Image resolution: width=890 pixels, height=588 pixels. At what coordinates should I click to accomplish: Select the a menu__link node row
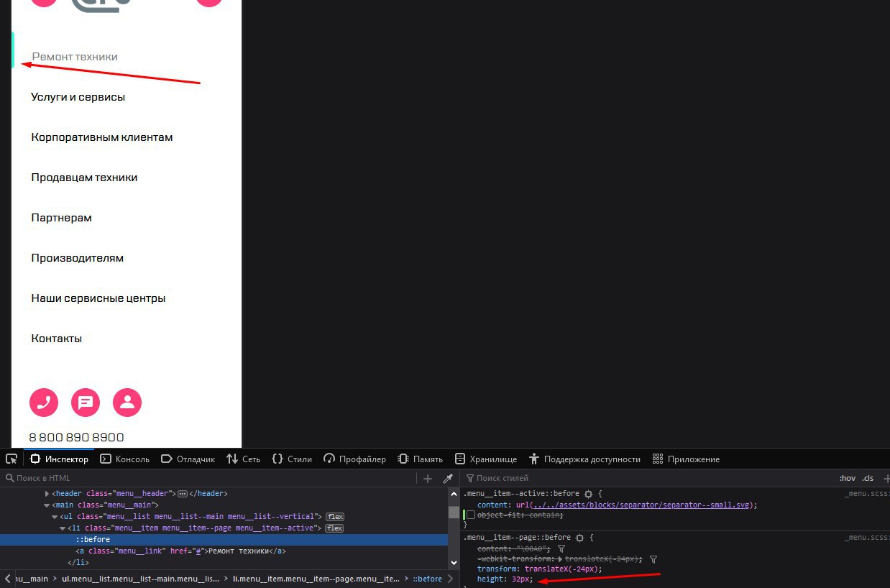tap(224, 551)
